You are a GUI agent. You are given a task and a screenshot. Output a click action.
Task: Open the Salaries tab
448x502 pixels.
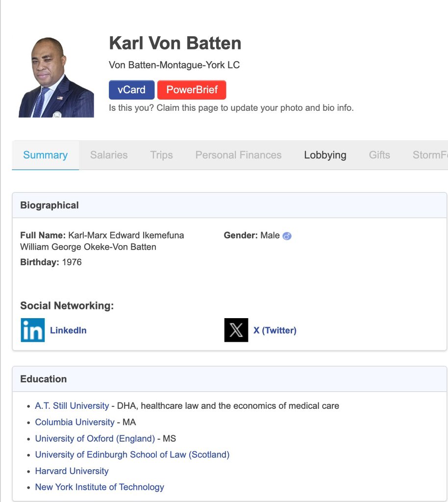click(109, 155)
